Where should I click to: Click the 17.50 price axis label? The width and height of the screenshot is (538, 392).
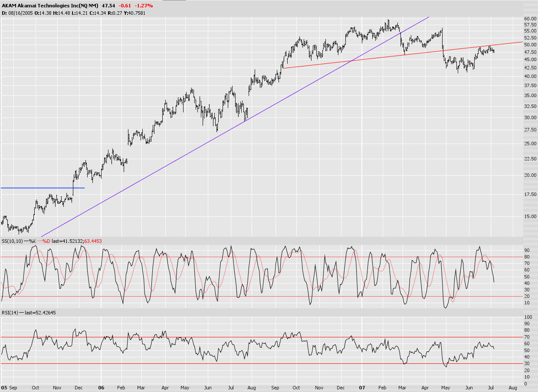pos(530,194)
